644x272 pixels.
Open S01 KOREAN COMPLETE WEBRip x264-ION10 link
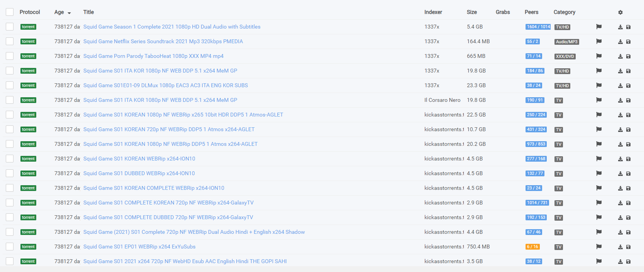tap(154, 188)
